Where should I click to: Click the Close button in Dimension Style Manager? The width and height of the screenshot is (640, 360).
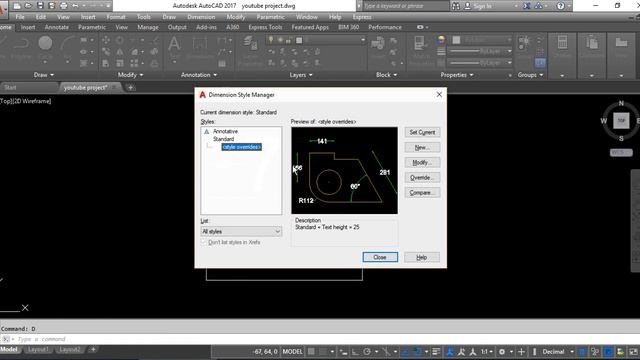(380, 257)
